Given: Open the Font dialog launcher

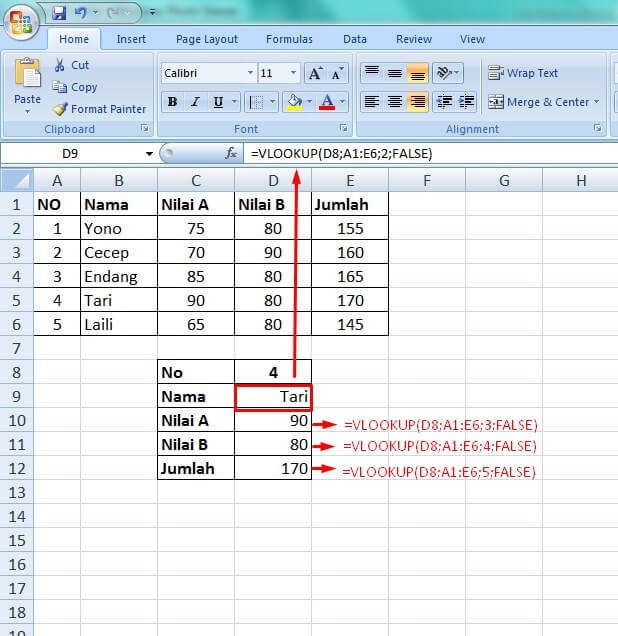Looking at the screenshot, I should coord(344,129).
